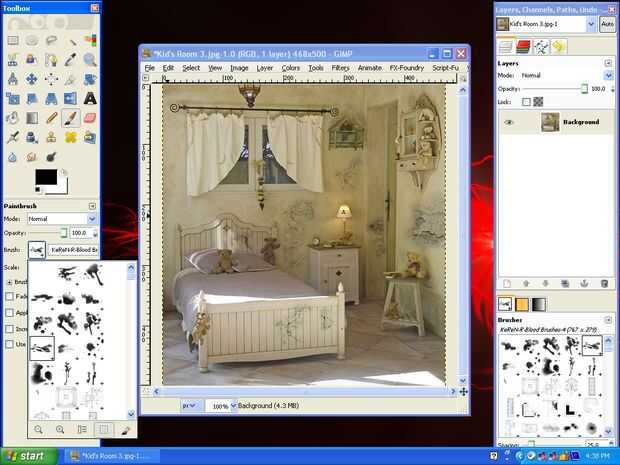The width and height of the screenshot is (620, 465).
Task: Open the canvas navigation preview icon
Action: pos(463,392)
